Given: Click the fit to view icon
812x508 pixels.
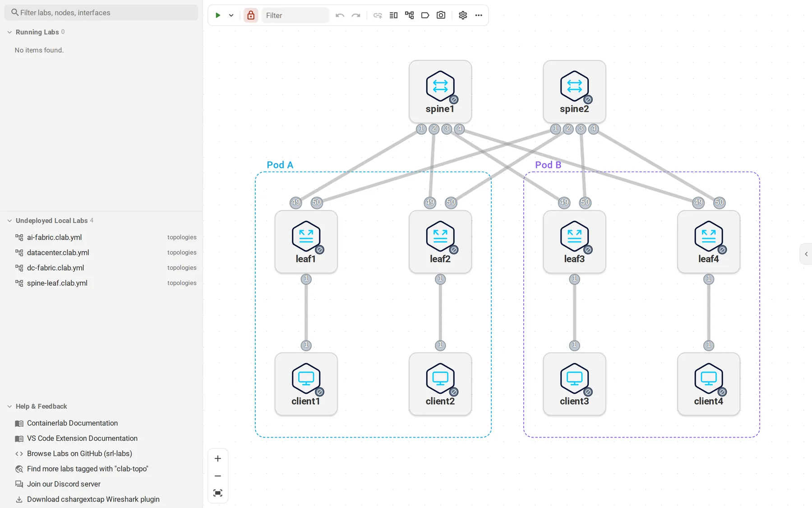Looking at the screenshot, I should [x=218, y=493].
